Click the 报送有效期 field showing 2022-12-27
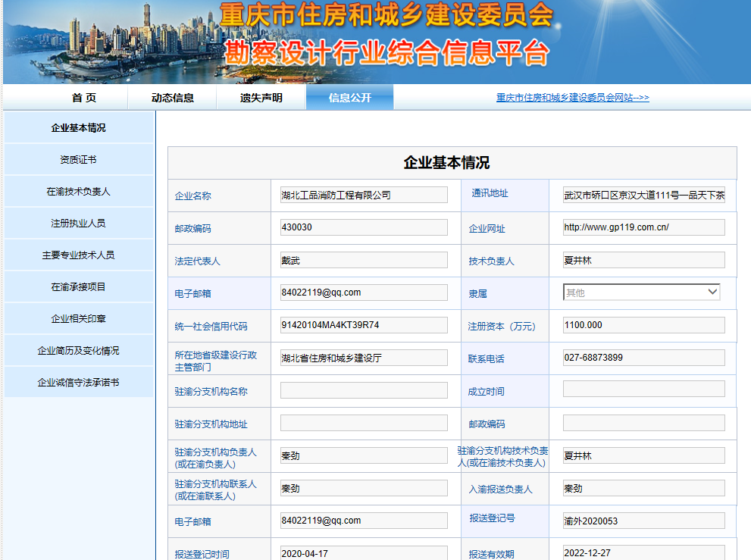Viewport: 751px width, 560px height. point(643,552)
